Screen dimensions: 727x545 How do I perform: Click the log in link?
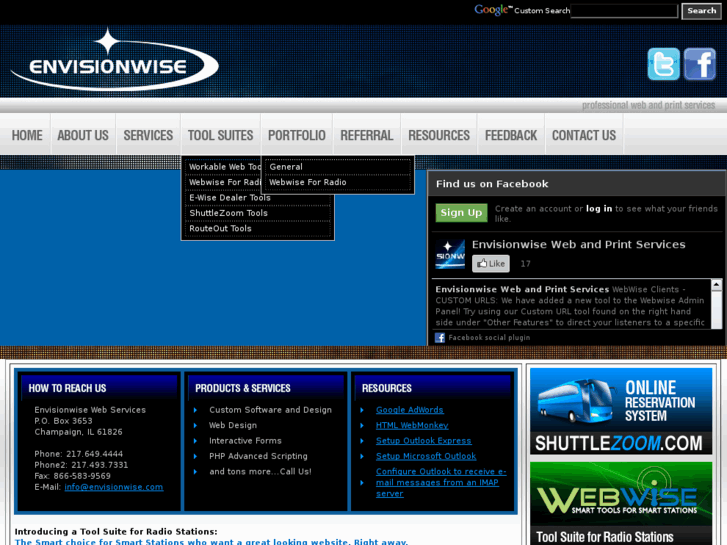[599, 209]
